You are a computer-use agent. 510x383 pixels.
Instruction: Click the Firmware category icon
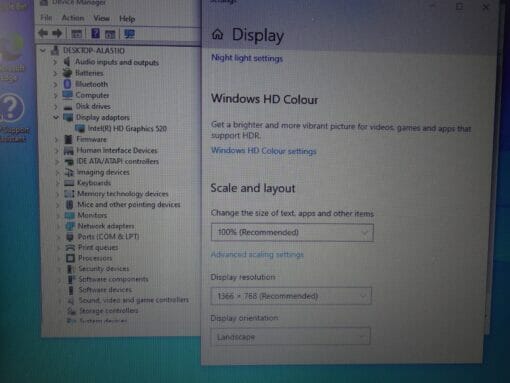click(x=68, y=139)
